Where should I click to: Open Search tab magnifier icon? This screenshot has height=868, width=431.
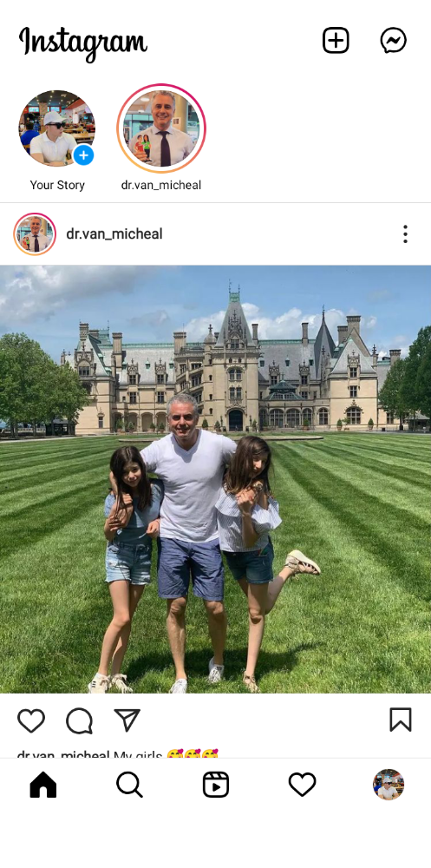point(129,785)
